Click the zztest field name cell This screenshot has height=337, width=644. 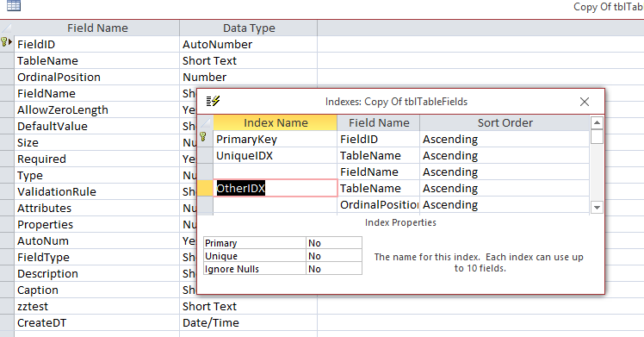coord(97,306)
